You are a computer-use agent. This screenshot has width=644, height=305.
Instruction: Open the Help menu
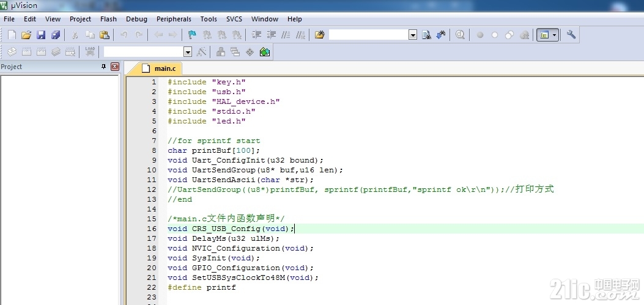295,19
